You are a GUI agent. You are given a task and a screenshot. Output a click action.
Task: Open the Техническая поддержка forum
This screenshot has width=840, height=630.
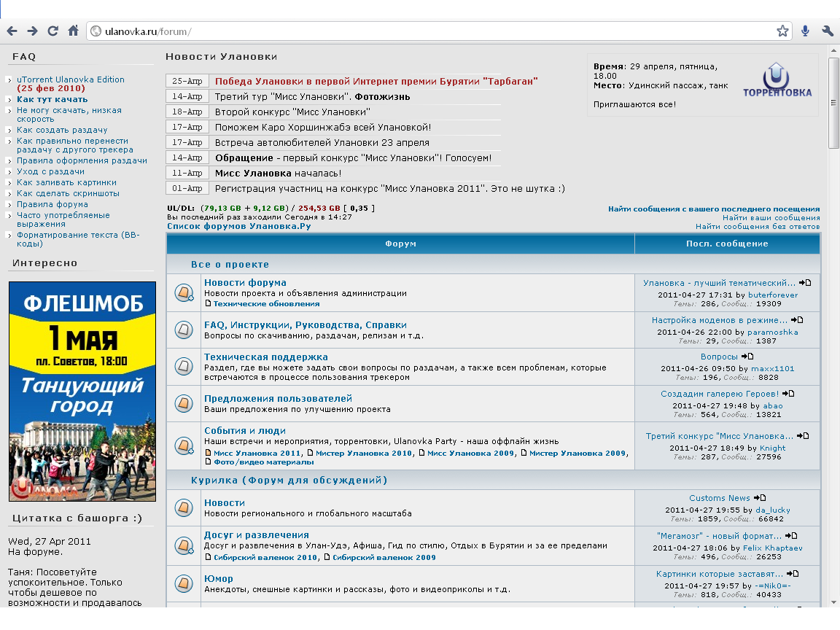(265, 357)
